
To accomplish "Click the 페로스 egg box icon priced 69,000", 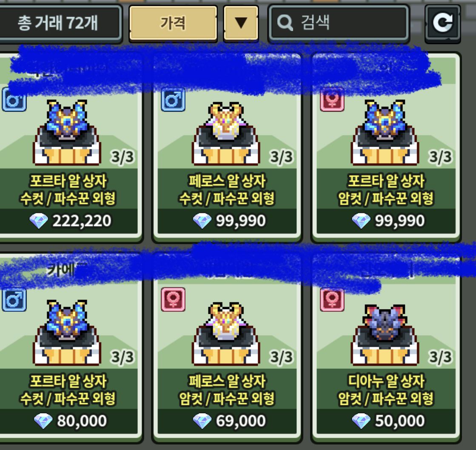I will (226, 333).
